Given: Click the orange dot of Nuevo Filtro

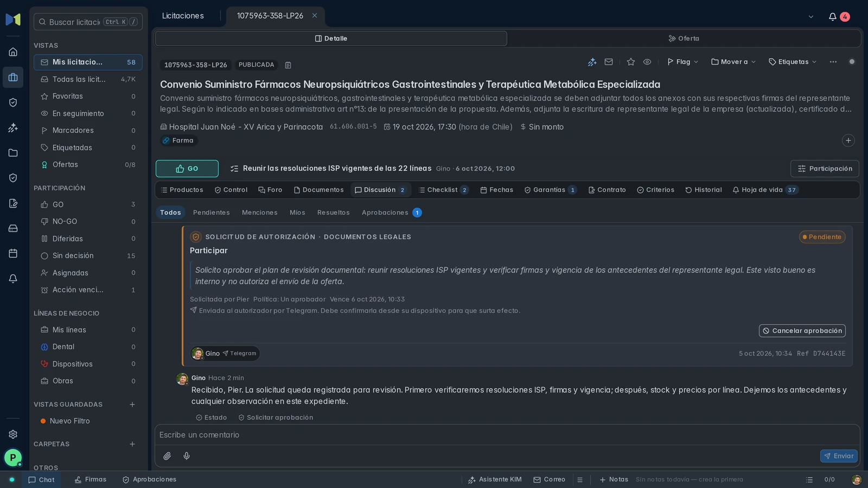Looking at the screenshot, I should click(43, 421).
